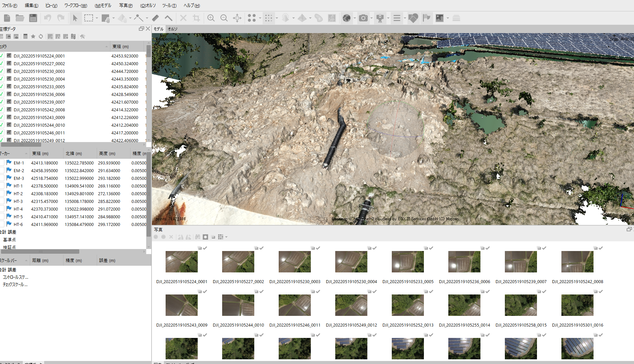Zoom in with magnifier plus icon
This screenshot has height=364, width=634.
pos(211,18)
